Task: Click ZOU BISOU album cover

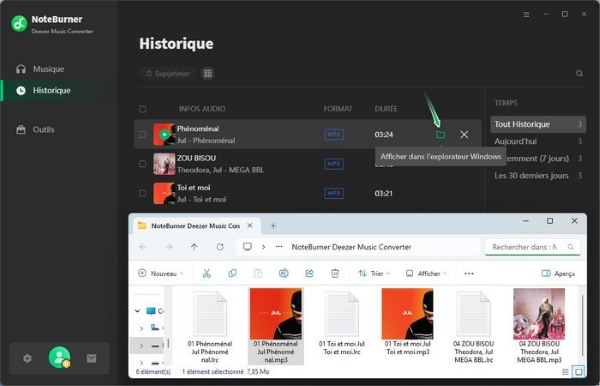Action: (x=164, y=164)
